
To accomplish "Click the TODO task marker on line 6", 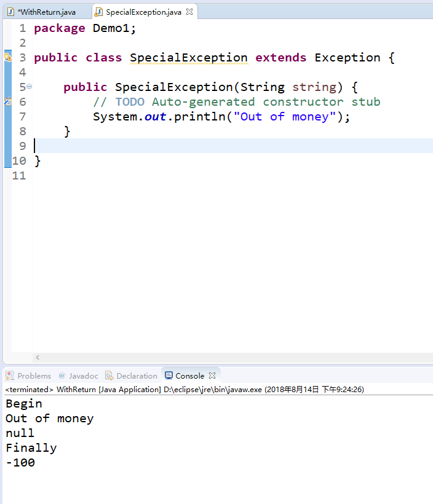I will (8, 102).
